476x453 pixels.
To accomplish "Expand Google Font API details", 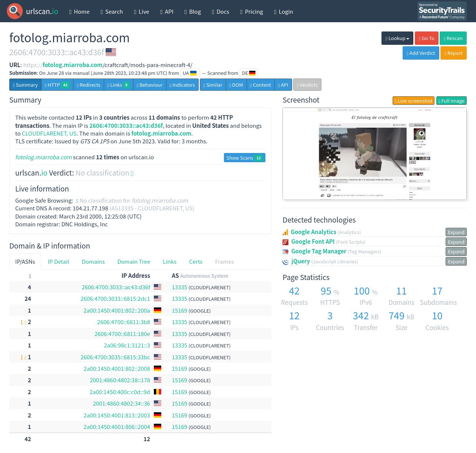I will [x=456, y=242].
